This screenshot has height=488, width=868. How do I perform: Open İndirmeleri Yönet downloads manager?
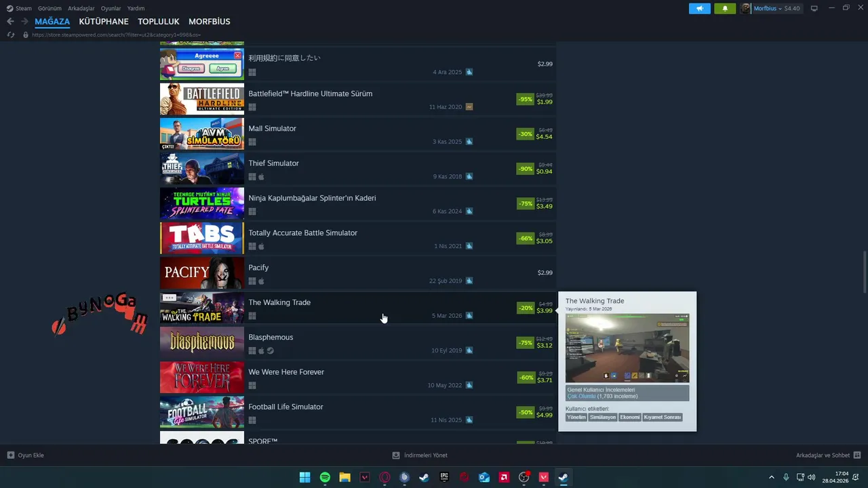coord(420,455)
